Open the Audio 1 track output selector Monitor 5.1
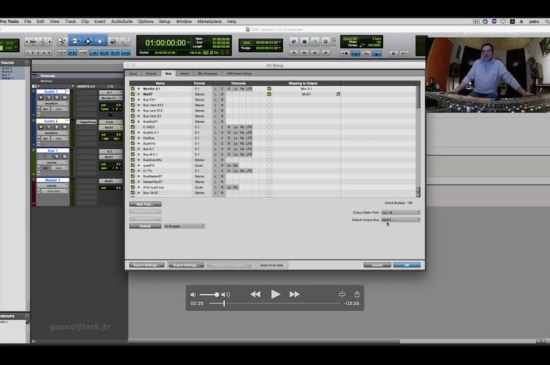The width and height of the screenshot is (550, 365). [110, 98]
